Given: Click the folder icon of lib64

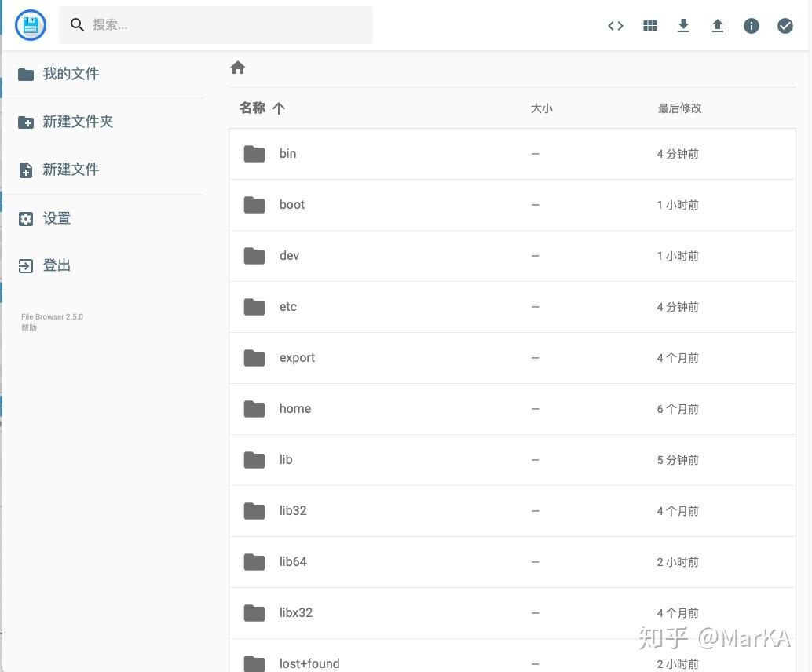Looking at the screenshot, I should point(254,562).
